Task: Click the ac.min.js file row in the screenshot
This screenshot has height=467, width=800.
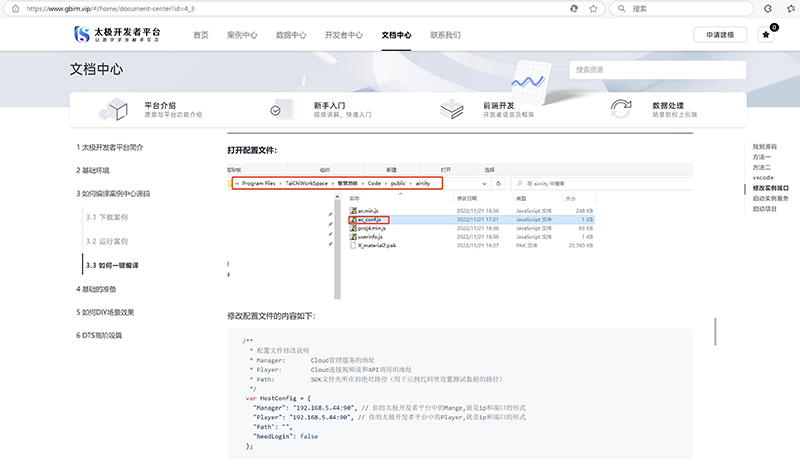Action: (471, 211)
